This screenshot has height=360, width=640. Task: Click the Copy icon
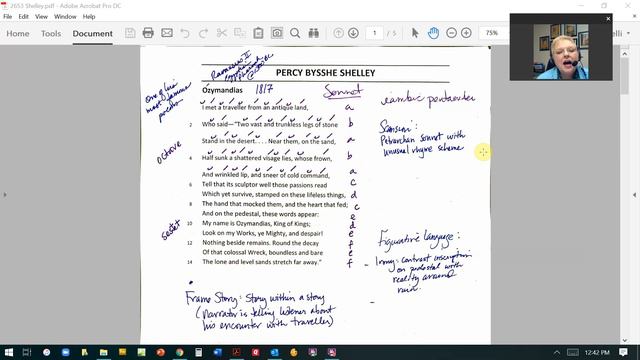click(240, 33)
